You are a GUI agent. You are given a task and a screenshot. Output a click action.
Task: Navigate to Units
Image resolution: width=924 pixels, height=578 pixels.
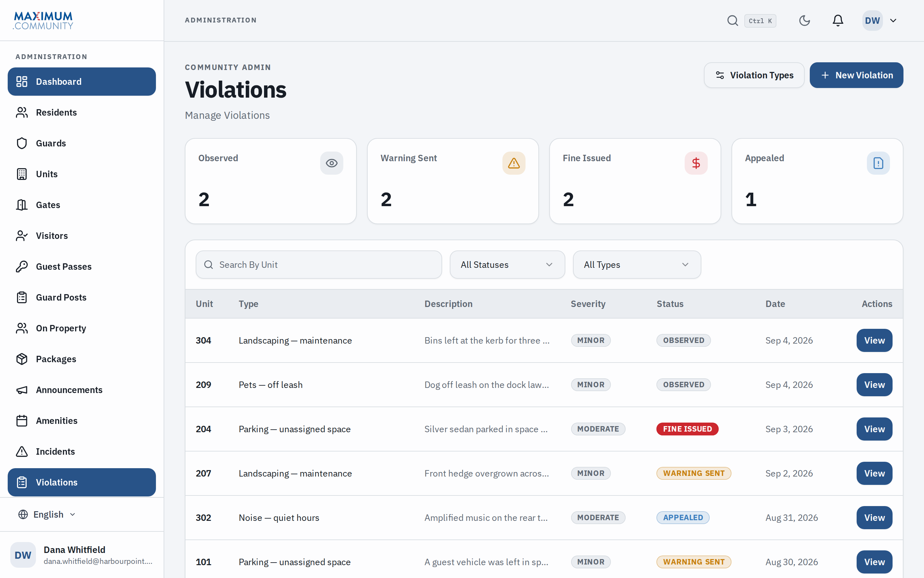pos(82,174)
